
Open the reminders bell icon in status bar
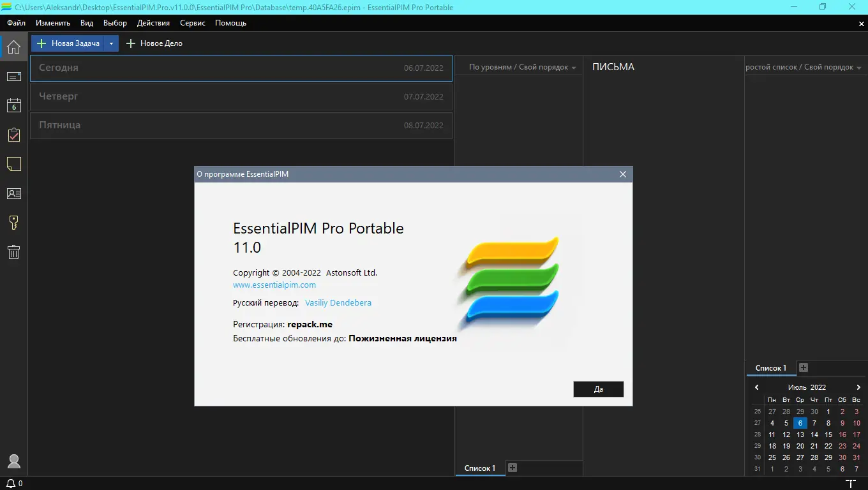coord(10,484)
